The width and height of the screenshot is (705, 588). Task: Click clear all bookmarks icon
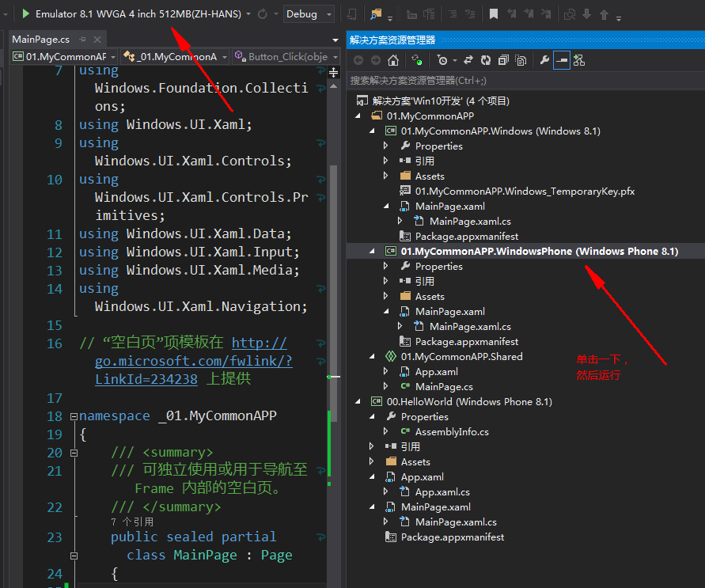546,14
